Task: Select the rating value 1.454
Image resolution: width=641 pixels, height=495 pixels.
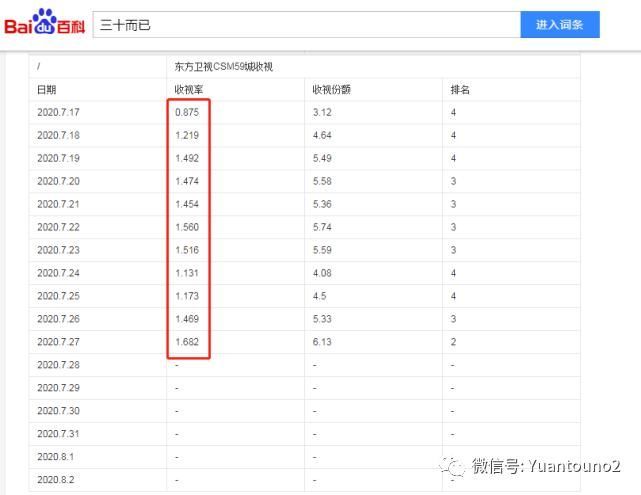Action: [x=187, y=204]
